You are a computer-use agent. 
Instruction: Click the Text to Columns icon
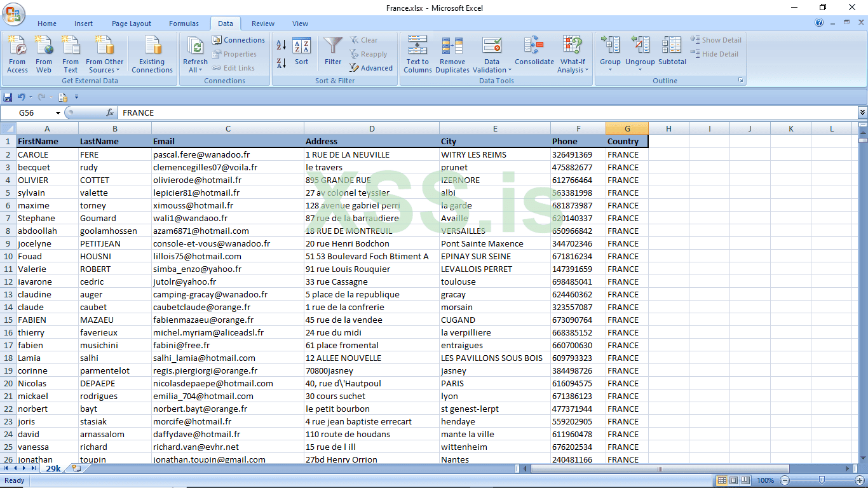[417, 53]
